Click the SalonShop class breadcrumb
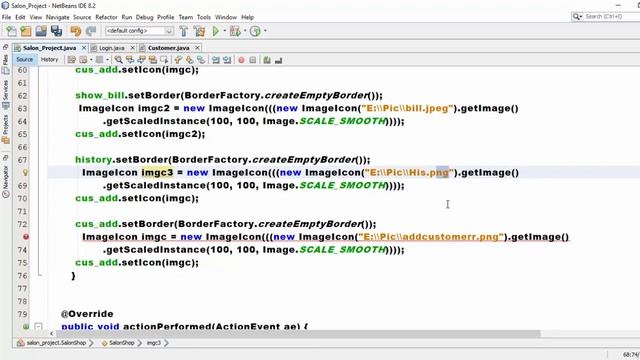The width and height of the screenshot is (640, 360). click(118, 343)
